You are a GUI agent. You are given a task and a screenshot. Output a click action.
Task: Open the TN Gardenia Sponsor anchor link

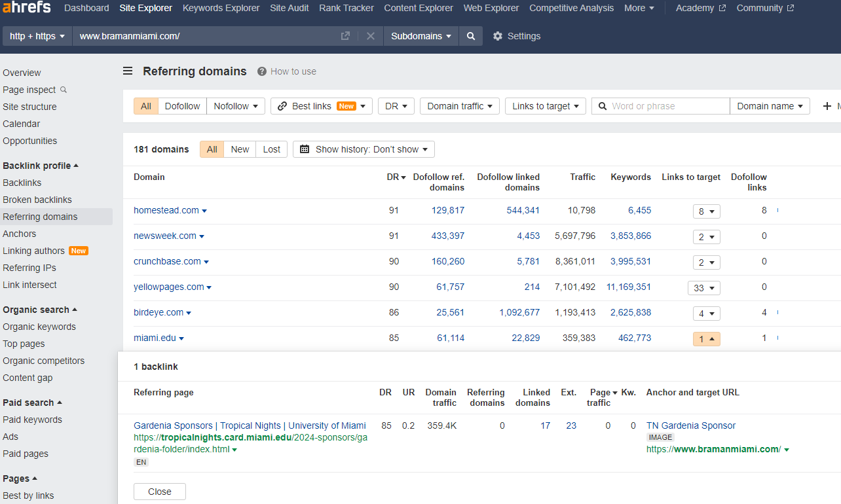point(691,425)
